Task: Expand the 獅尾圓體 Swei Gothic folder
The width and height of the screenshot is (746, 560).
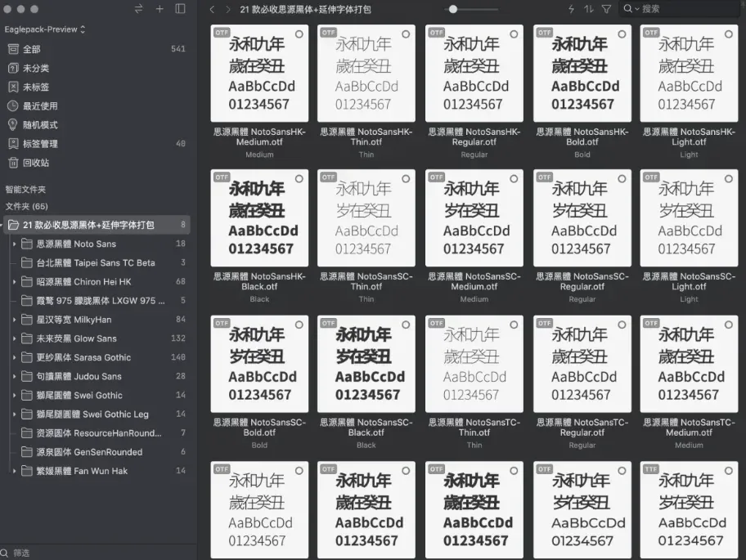Action: coord(14,395)
